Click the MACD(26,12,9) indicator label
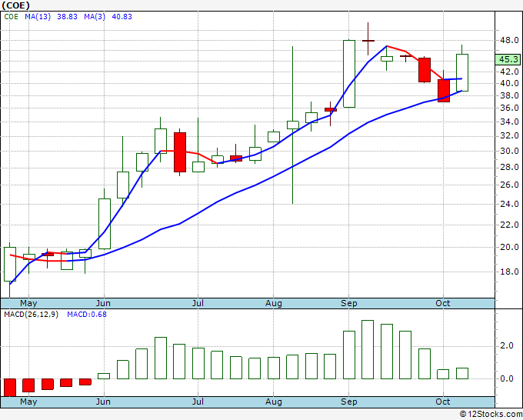Screen dimensions: 523x420 click(31, 315)
